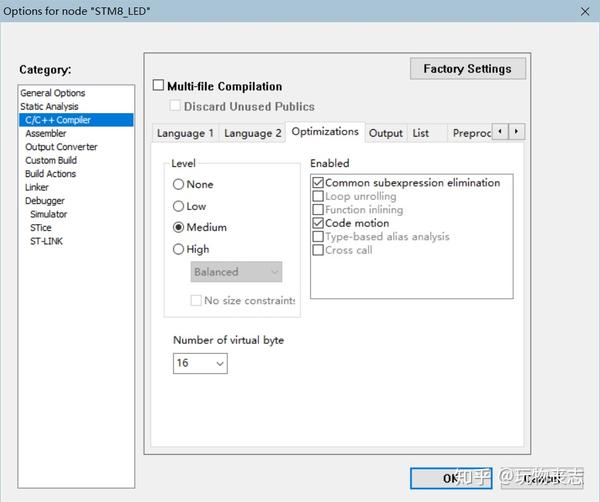
Task: Set optimization level to High
Action: coord(178,249)
